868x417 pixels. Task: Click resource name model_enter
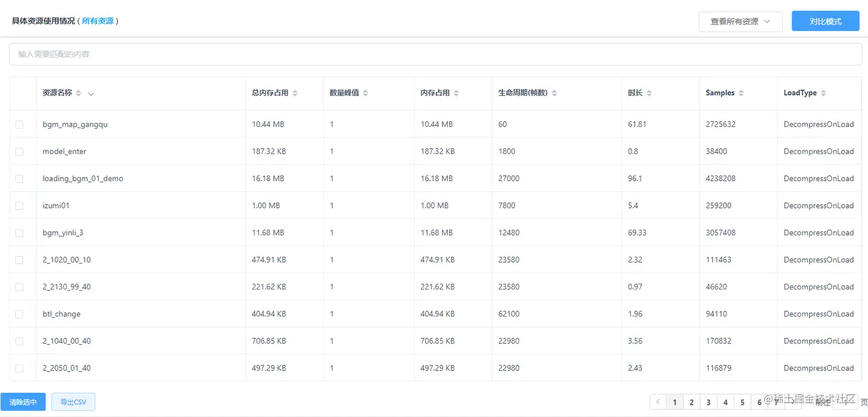pyautogui.click(x=64, y=152)
